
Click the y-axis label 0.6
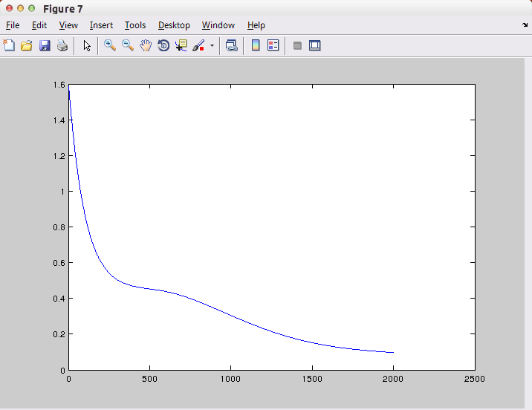[59, 263]
